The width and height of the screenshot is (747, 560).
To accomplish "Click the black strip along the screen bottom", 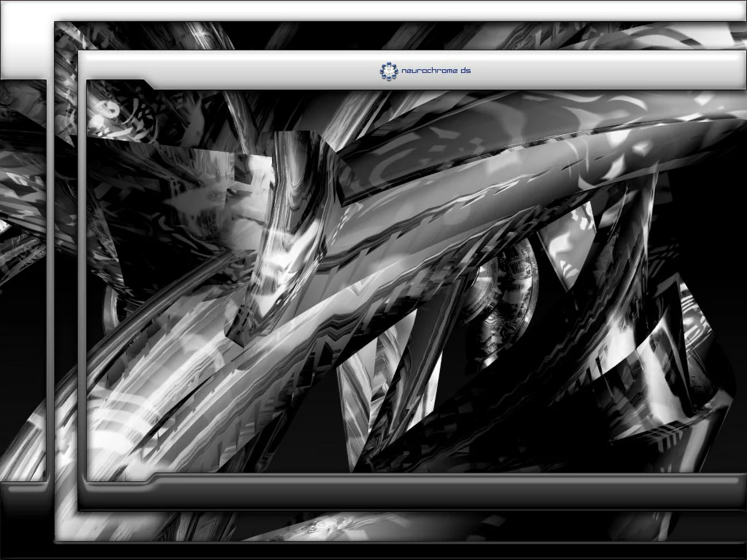I will click(x=373, y=551).
